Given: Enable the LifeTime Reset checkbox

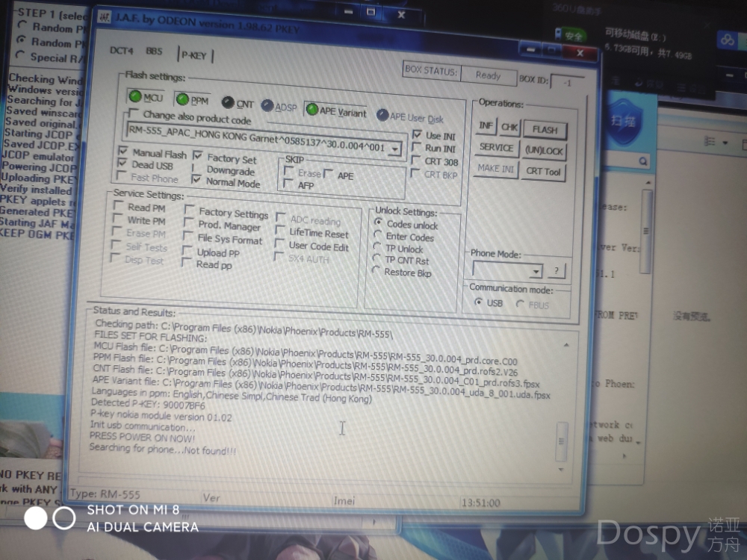Looking at the screenshot, I should 279,231.
